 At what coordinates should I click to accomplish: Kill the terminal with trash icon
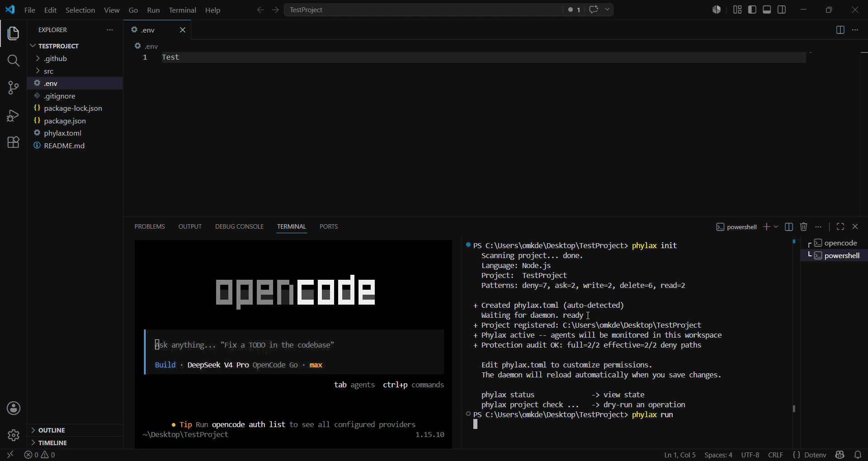803,226
